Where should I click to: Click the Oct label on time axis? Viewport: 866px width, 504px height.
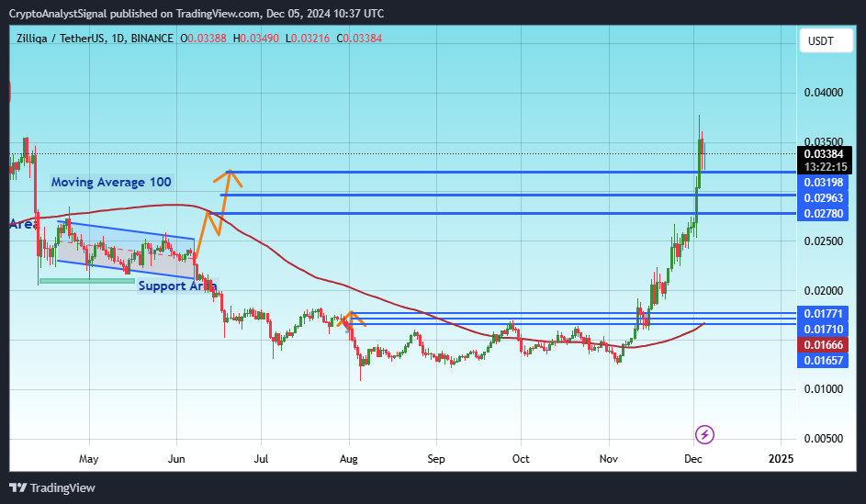pos(521,459)
